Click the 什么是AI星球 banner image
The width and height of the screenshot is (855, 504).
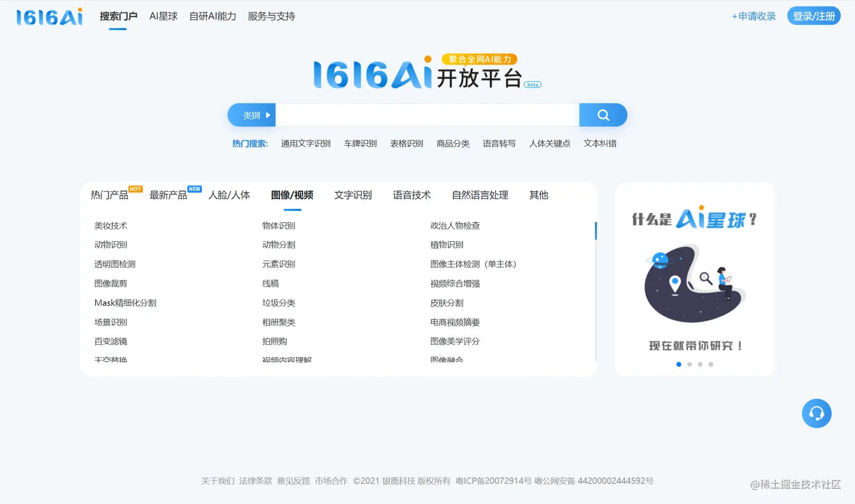click(694, 279)
